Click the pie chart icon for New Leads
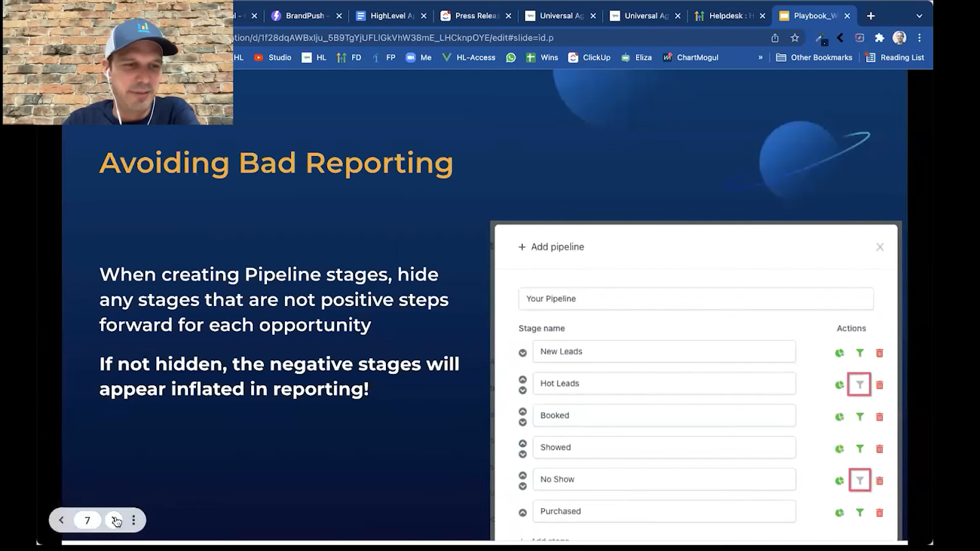This screenshot has height=551, width=980. pos(839,353)
